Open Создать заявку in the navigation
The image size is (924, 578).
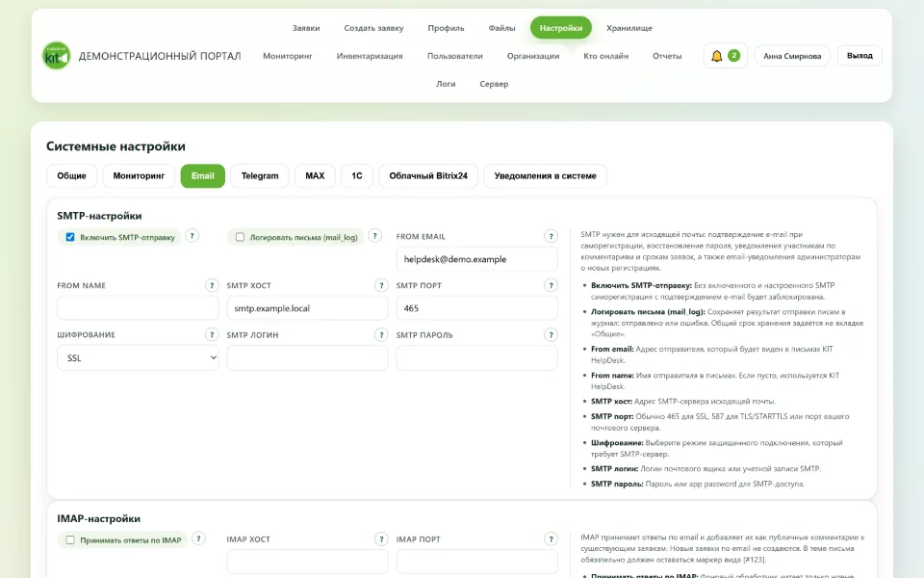point(373,28)
